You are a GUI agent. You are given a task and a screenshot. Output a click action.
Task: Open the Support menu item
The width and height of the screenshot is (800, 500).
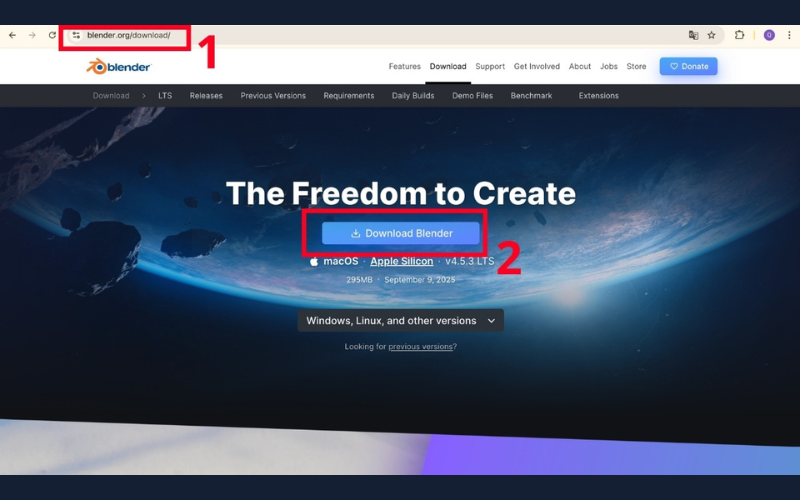point(490,66)
